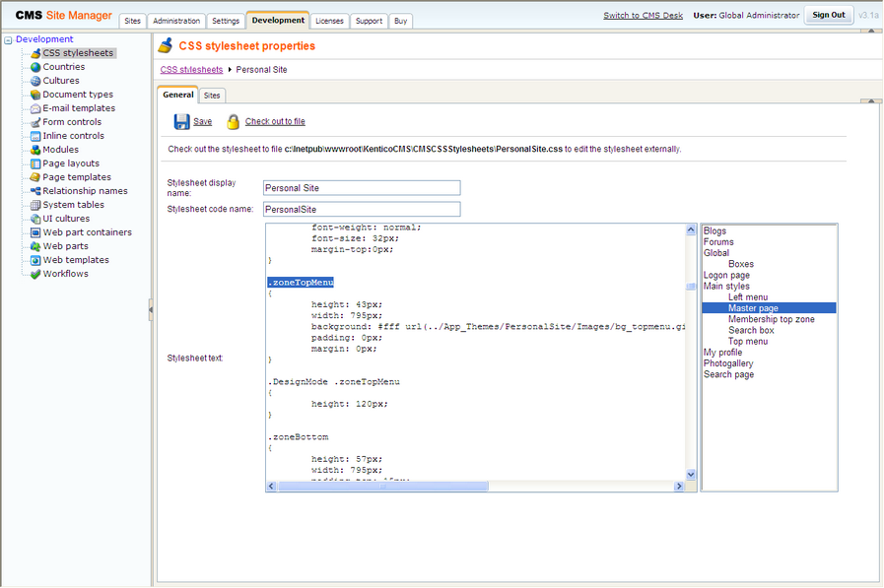Click the Inline controls icon
The height and width of the screenshot is (588, 884).
point(35,136)
